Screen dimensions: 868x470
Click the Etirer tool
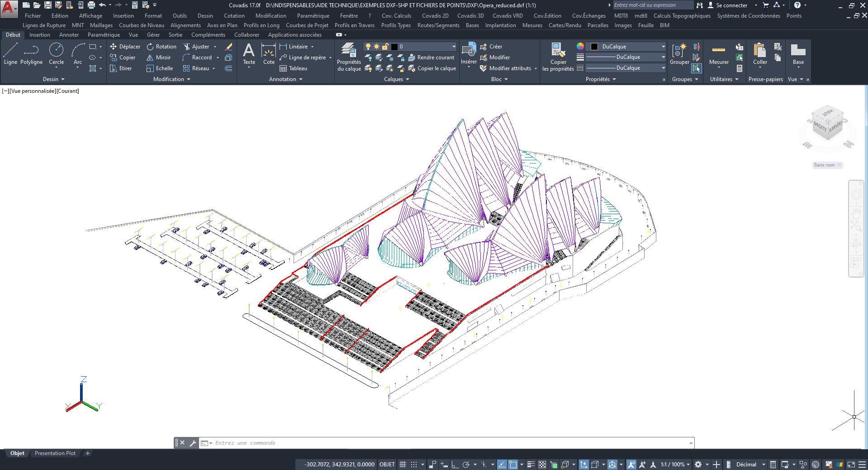pos(121,68)
